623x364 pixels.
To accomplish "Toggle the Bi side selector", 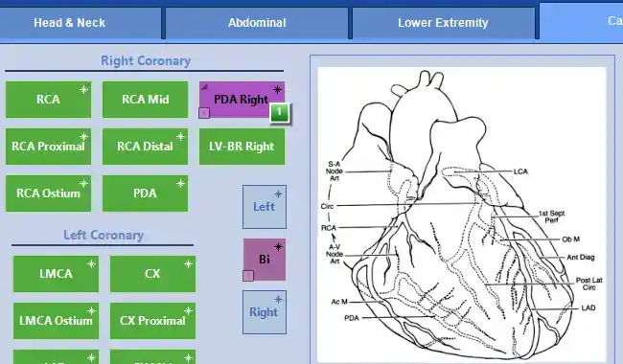I will coord(265,260).
